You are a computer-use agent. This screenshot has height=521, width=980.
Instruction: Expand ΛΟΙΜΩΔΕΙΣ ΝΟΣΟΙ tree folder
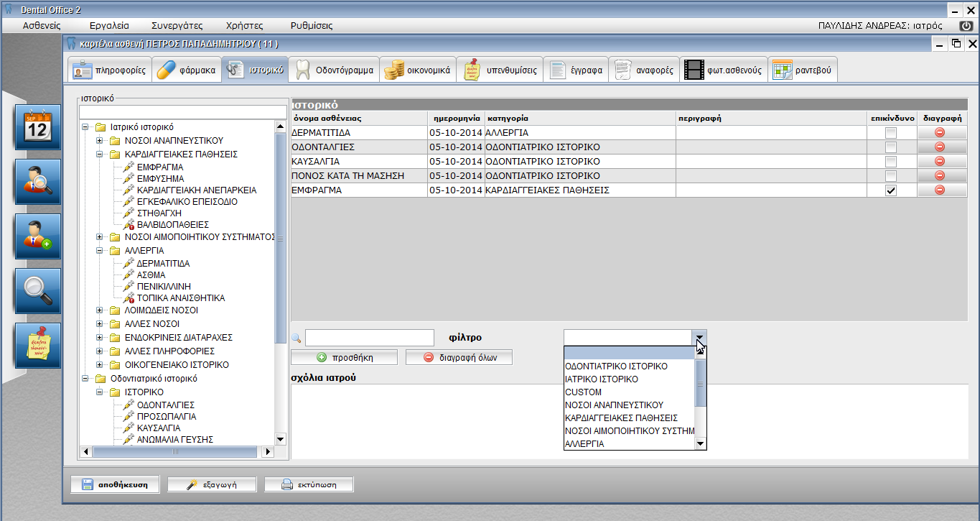click(99, 310)
